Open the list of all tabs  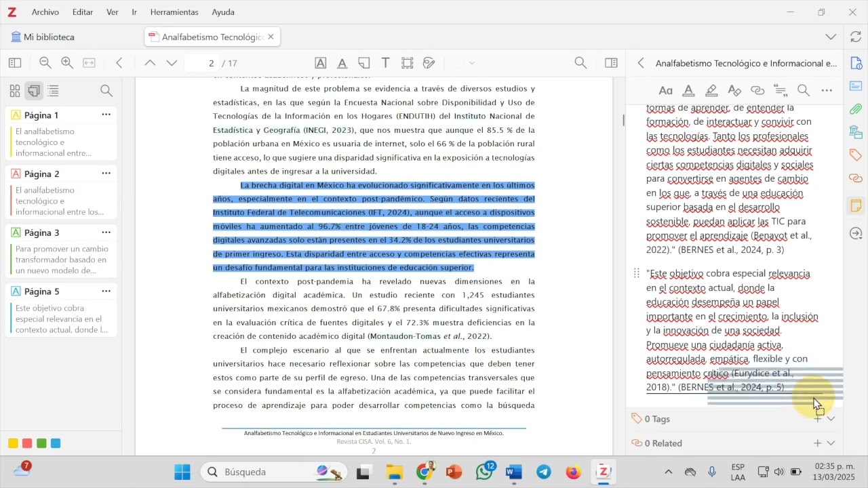(831, 37)
